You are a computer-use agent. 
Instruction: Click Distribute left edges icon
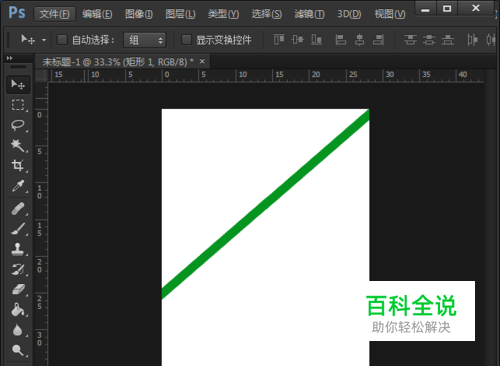click(x=472, y=40)
